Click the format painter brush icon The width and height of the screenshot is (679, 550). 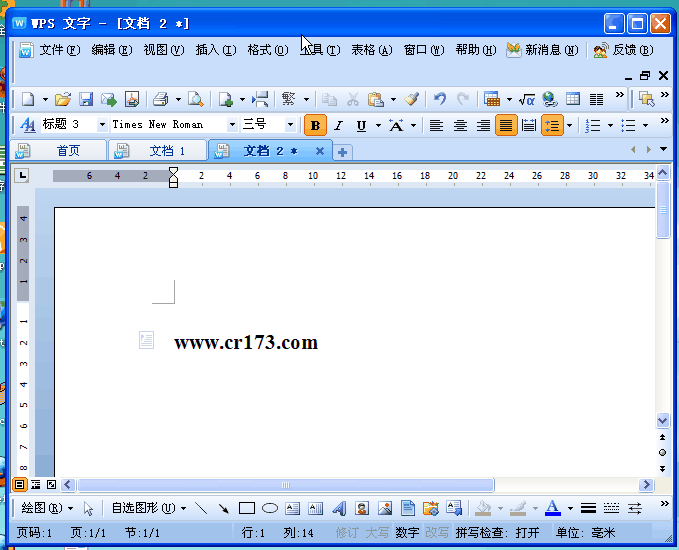coord(412,99)
